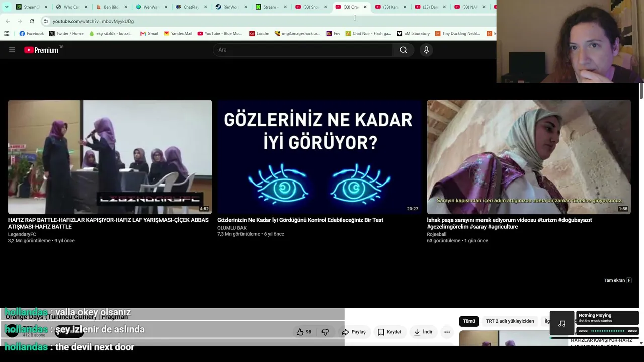Click the music note icon in Nothing Playing widget
644x362 pixels.
click(x=562, y=324)
